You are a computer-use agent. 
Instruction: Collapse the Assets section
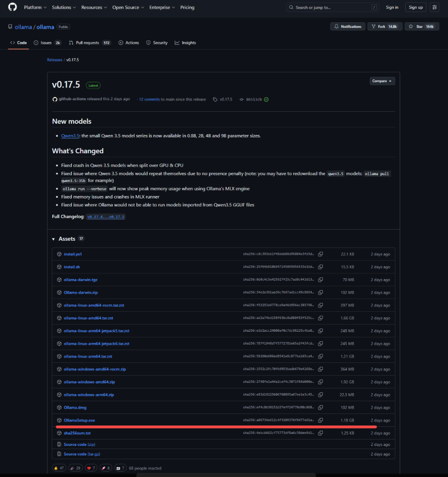(x=54, y=239)
